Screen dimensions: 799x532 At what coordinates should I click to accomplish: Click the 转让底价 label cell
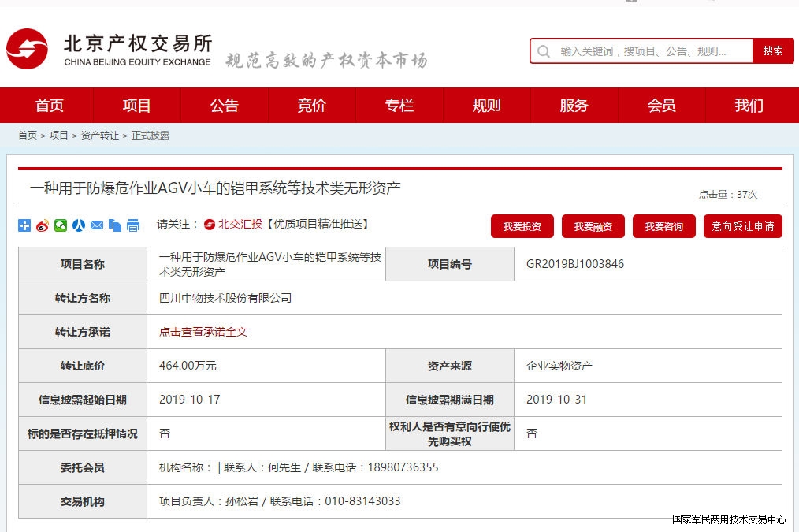coord(83,366)
